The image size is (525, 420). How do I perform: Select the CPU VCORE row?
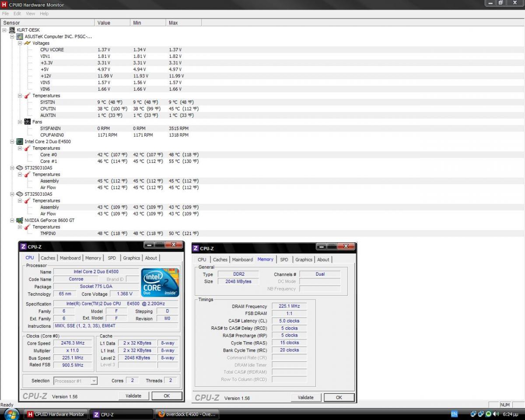(52, 49)
